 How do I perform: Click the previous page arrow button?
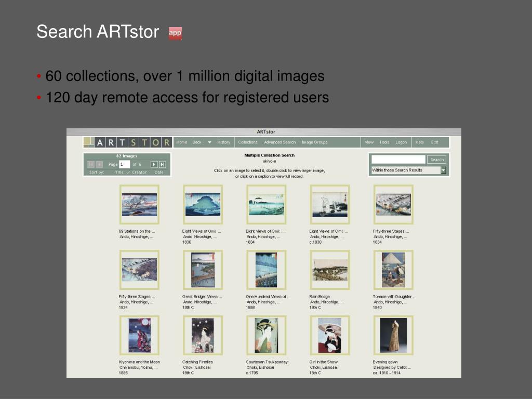coord(99,164)
